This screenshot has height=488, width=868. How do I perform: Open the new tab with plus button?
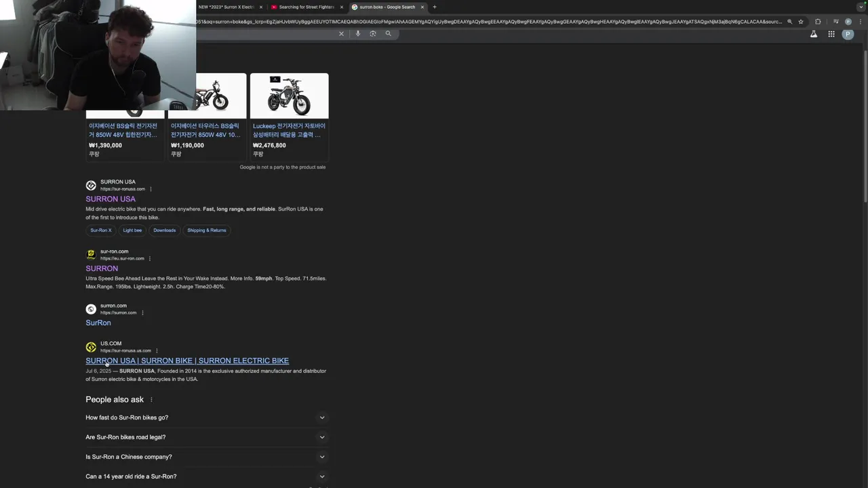point(435,7)
